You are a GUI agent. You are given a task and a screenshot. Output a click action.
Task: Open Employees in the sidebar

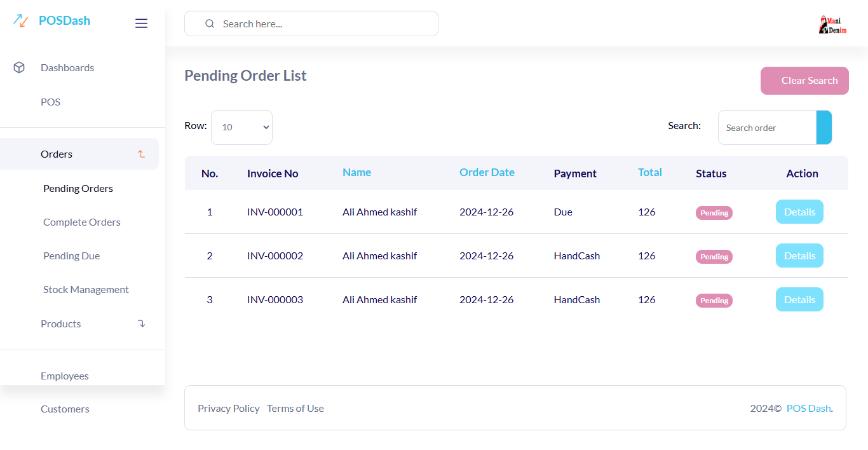pyautogui.click(x=65, y=376)
